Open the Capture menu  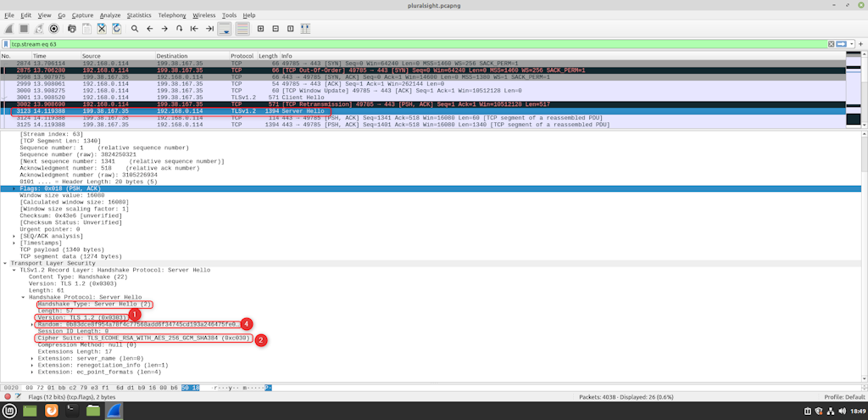pos(82,15)
